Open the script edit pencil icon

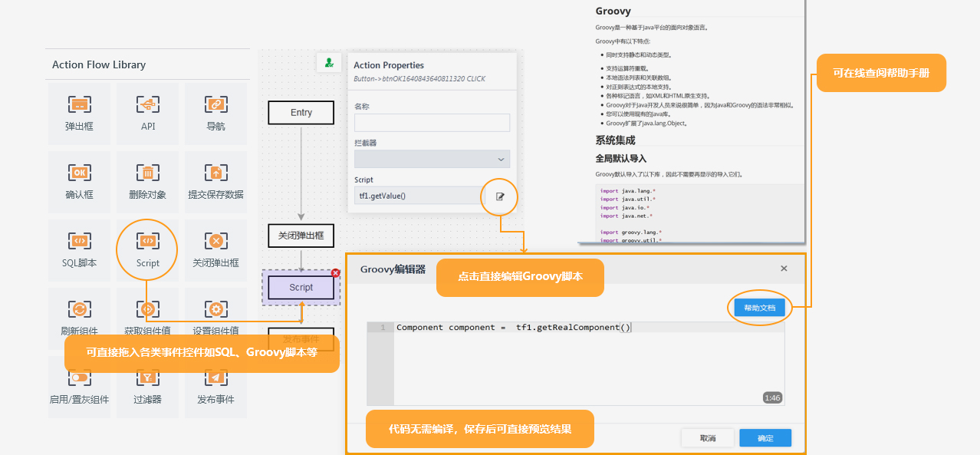500,196
